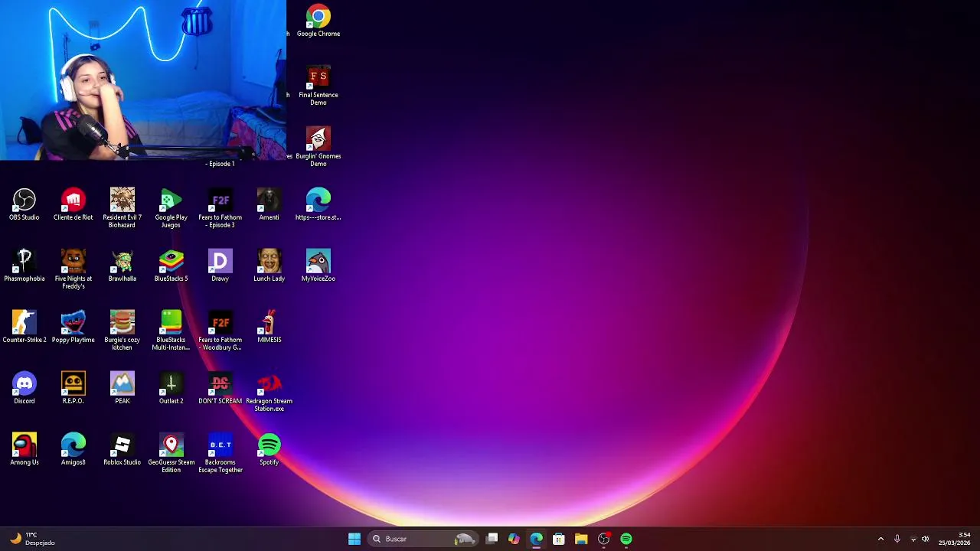This screenshot has width=980, height=551.
Task: Click the Google Play Juegos icon
Action: 171,208
